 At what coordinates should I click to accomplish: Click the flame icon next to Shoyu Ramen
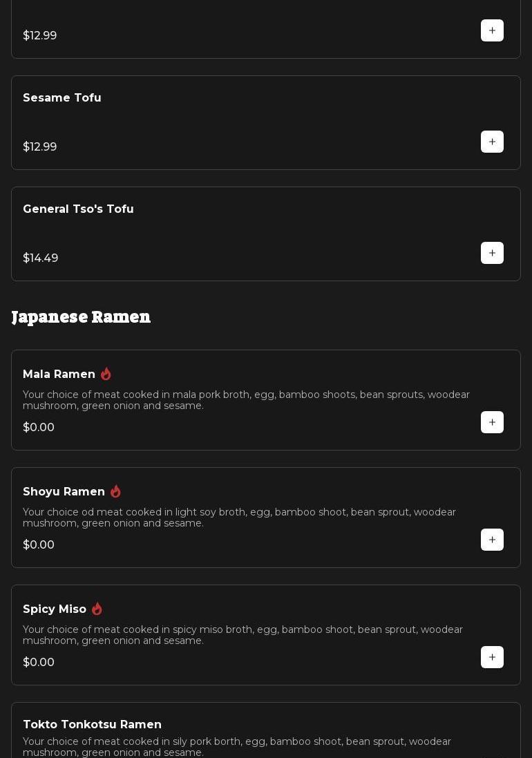115,491
